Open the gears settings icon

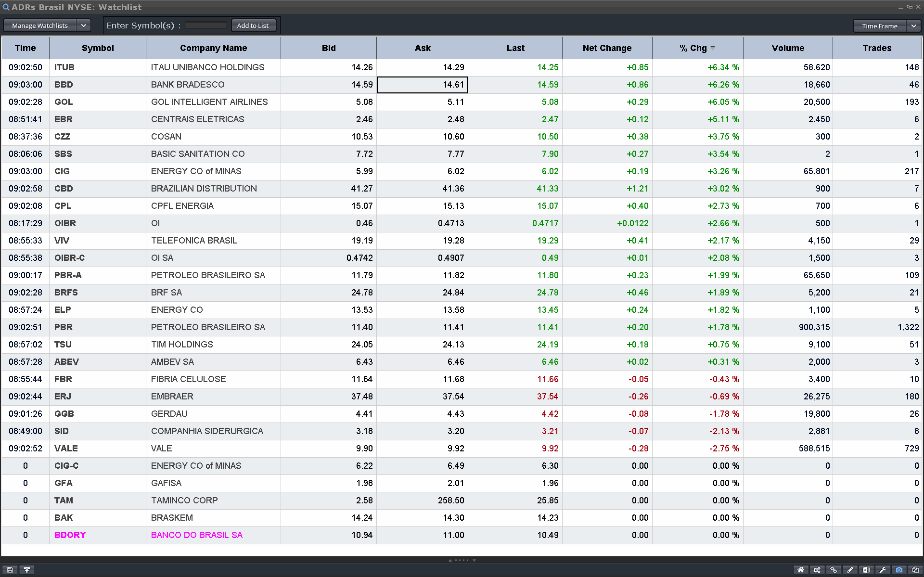(x=817, y=570)
